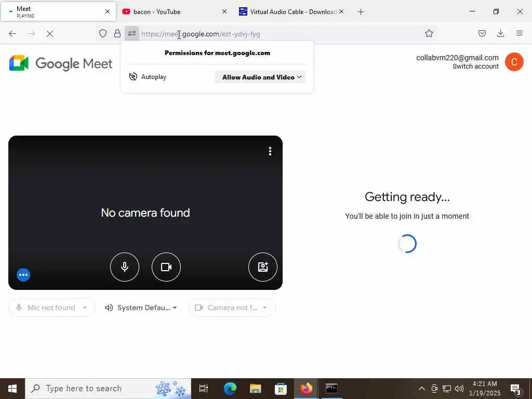Open a new browser tab
Image resolution: width=532 pixels, height=399 pixels.
361,12
